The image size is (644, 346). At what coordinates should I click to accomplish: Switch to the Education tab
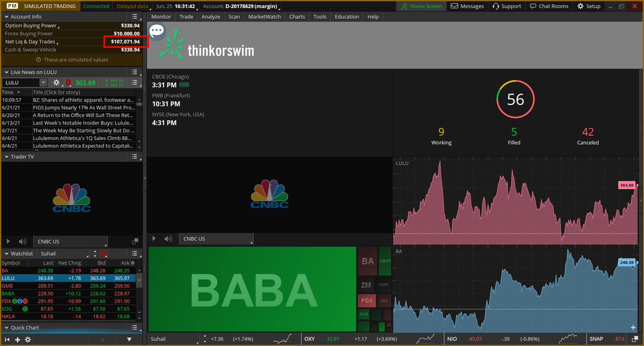click(347, 17)
